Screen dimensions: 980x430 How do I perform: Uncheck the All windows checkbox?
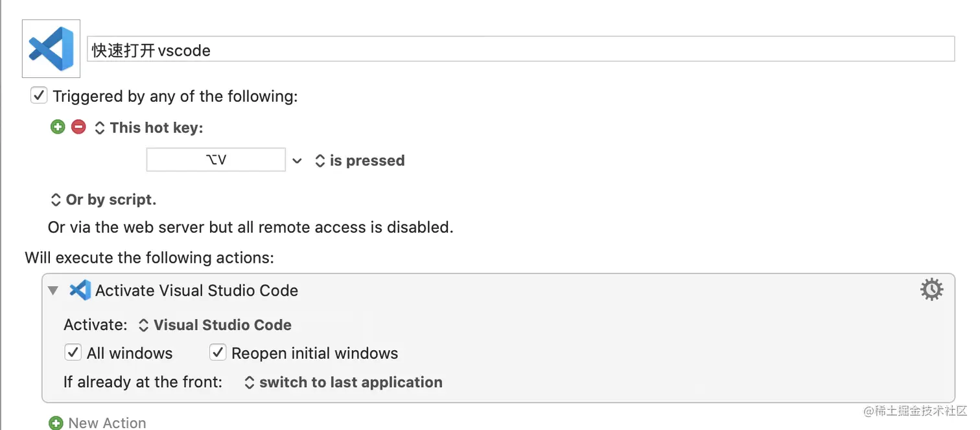click(x=73, y=353)
